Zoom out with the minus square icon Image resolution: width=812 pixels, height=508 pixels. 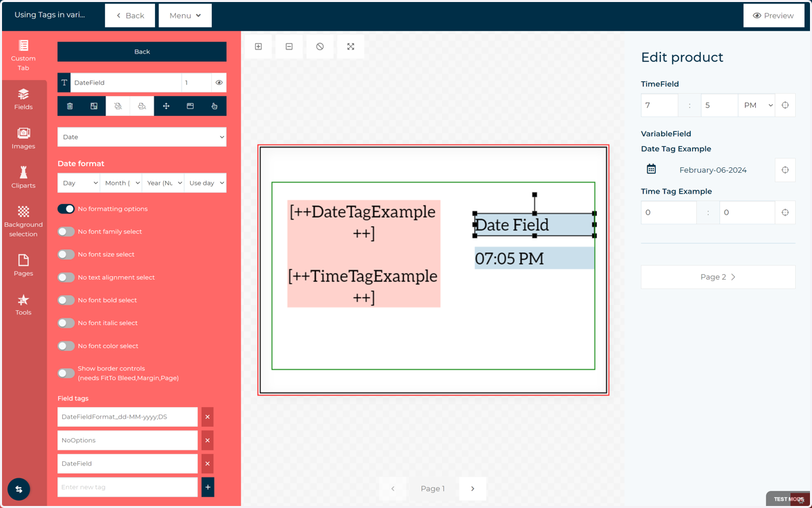(289, 47)
